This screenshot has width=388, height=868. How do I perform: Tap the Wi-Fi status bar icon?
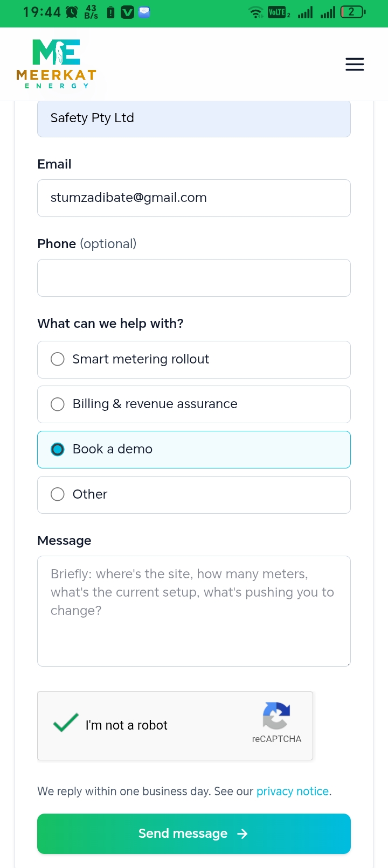(256, 12)
